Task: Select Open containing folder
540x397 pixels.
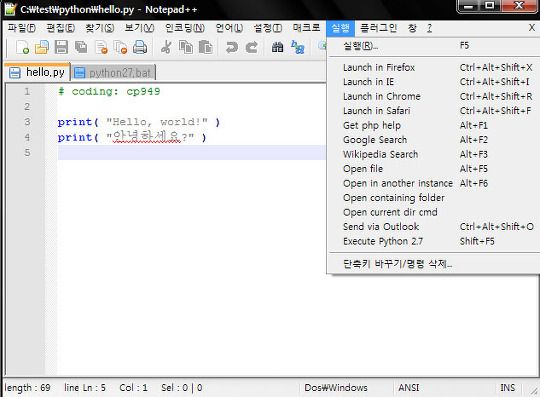Action: [x=434, y=198]
